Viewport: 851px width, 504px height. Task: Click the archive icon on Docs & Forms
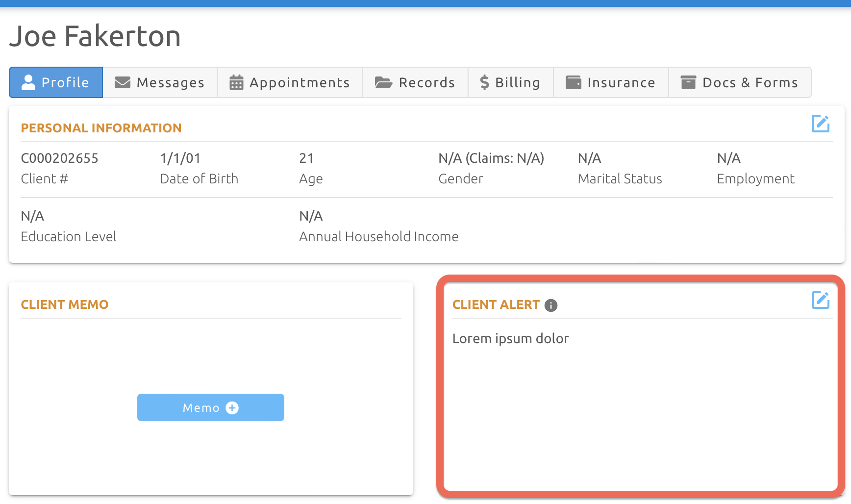pyautogui.click(x=688, y=82)
